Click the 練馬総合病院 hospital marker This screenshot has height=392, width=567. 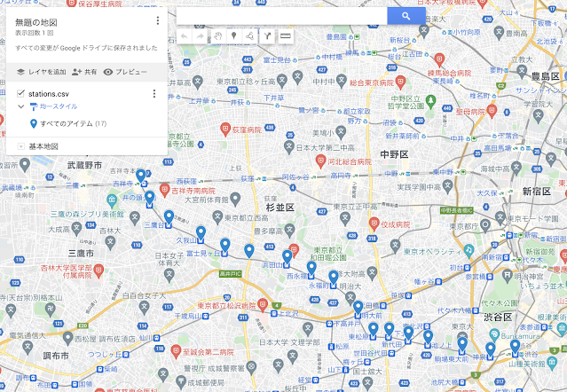pos(439,60)
